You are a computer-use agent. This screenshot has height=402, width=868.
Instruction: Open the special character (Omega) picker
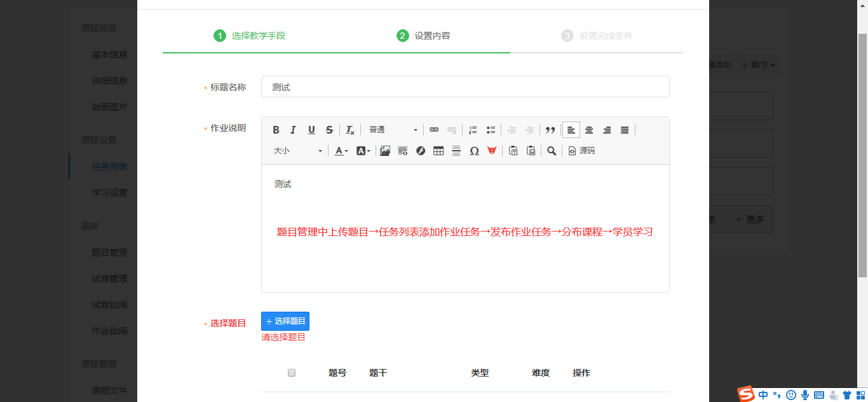(474, 151)
